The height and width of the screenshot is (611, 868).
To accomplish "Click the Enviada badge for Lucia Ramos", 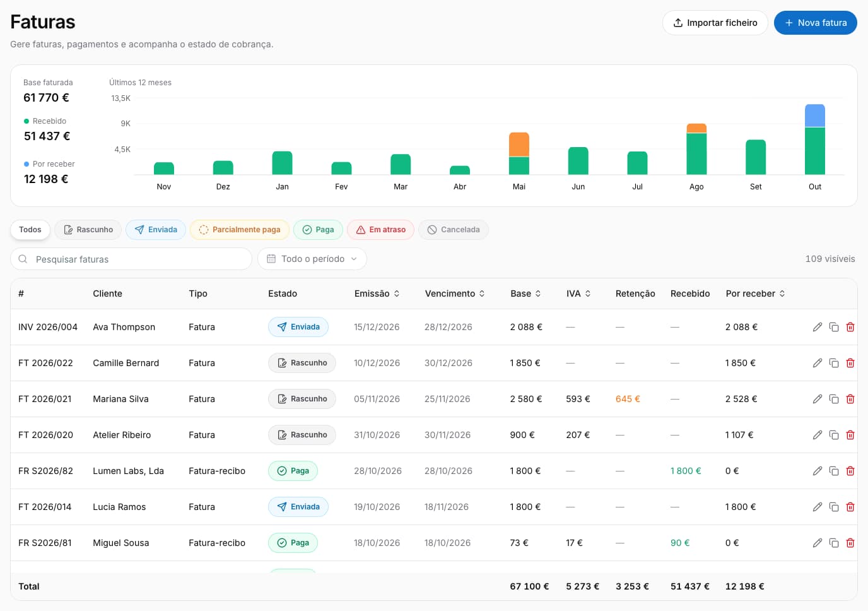I will pyautogui.click(x=298, y=507).
